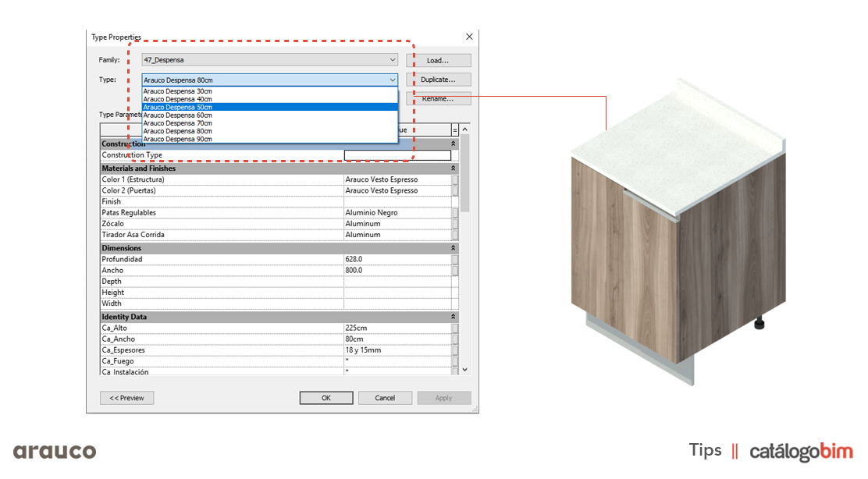Click the << Preview button
Viewport: 868px width, 479px height.
126,398
